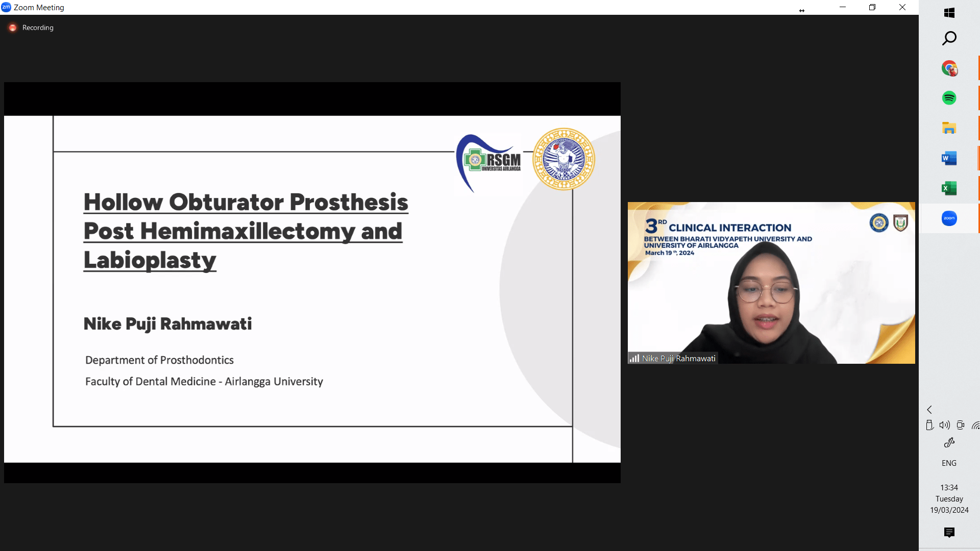Open the notification center icon
The height and width of the screenshot is (551, 980).
pyautogui.click(x=949, y=533)
